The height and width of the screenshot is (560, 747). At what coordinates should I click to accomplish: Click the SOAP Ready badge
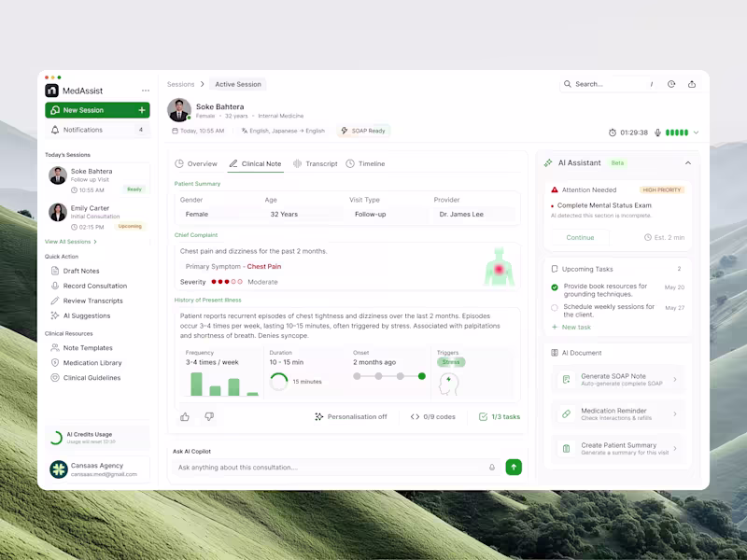tap(363, 131)
